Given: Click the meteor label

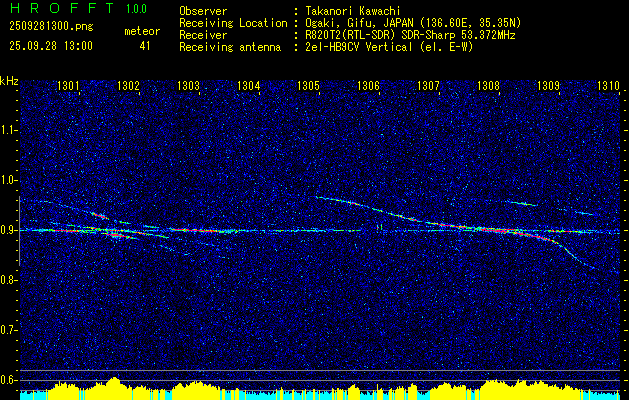Looking at the screenshot, I should [142, 31].
